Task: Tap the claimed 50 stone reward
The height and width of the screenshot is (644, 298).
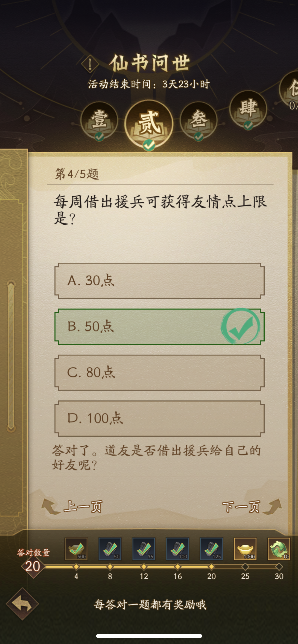Action: [x=110, y=549]
